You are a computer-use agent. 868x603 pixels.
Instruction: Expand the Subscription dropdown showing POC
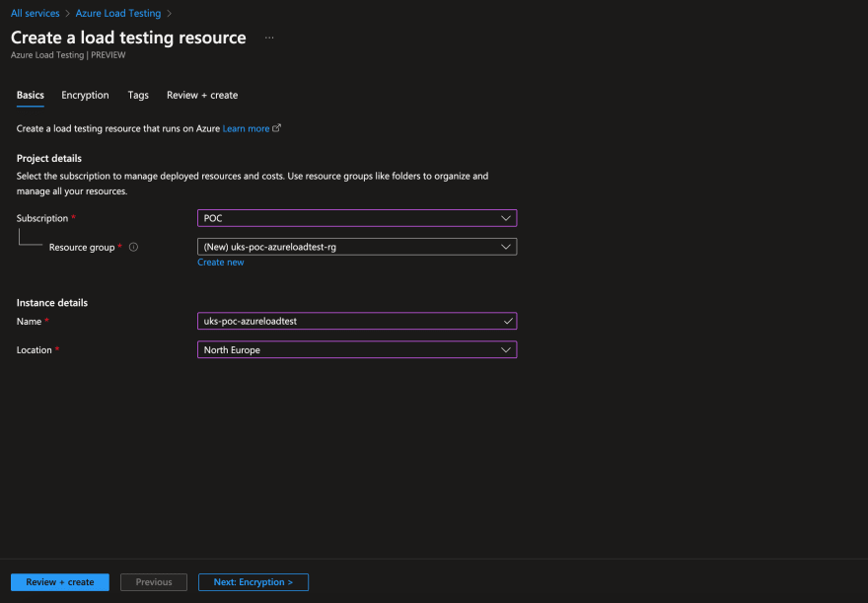point(357,218)
